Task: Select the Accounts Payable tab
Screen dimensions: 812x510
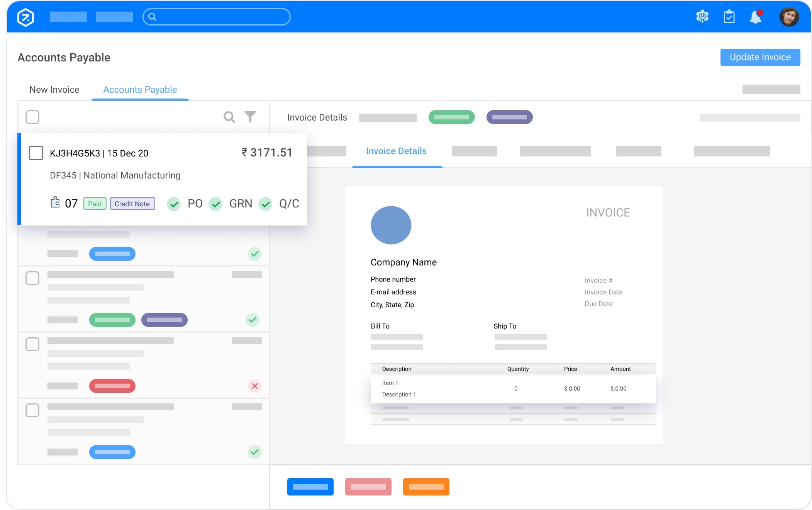Action: tap(140, 89)
